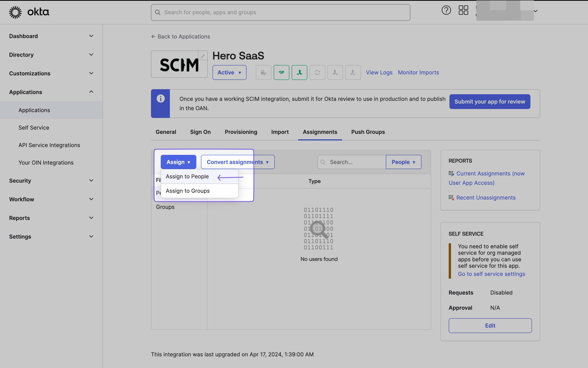Open Go to self service settings link
Image resolution: width=588 pixels, height=368 pixels.
(x=491, y=274)
